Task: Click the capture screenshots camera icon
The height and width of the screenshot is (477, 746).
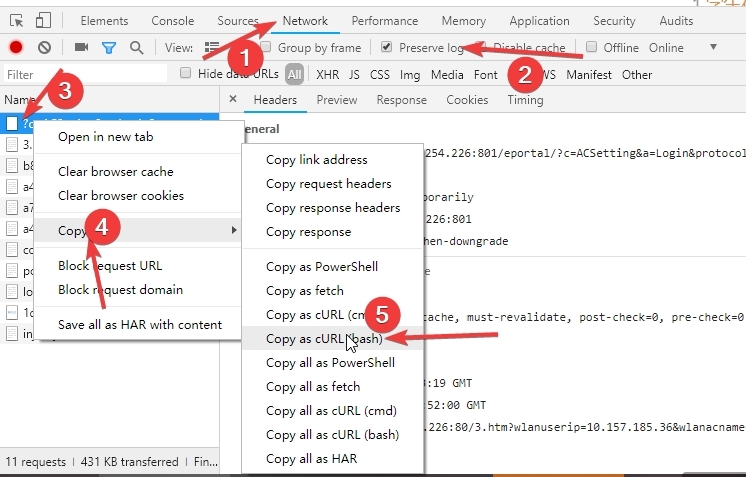Action: [81, 47]
